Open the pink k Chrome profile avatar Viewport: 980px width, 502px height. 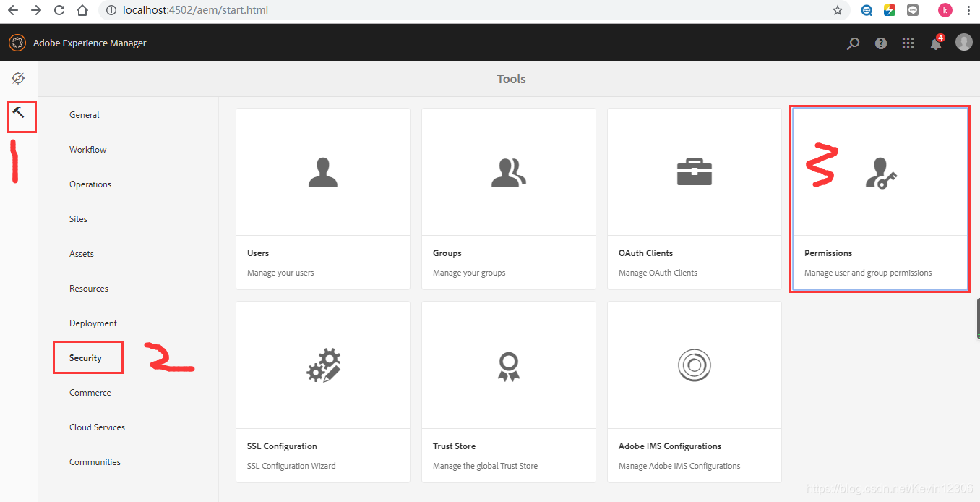[945, 10]
